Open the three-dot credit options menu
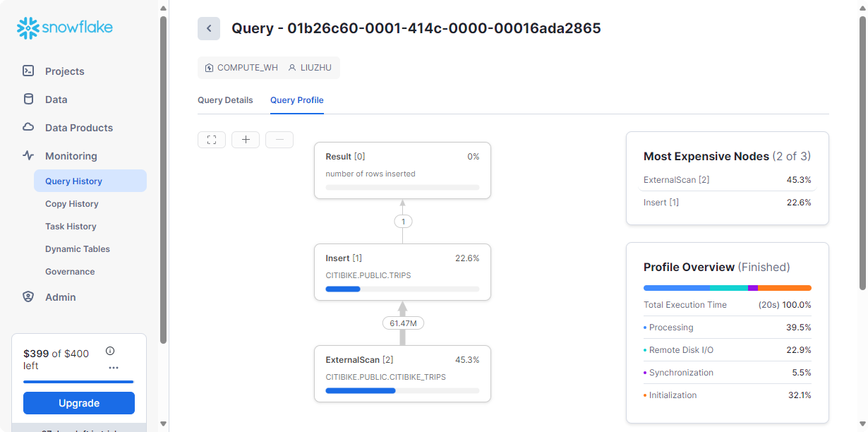 click(114, 367)
